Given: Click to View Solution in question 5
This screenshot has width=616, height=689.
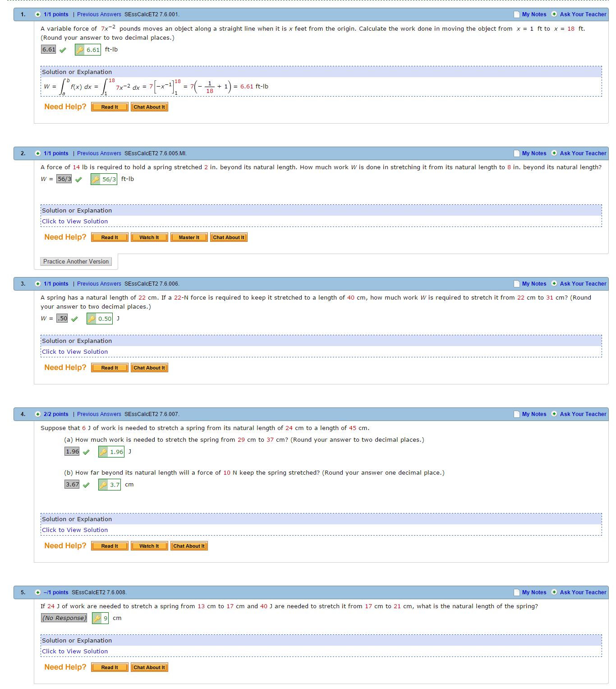Looking at the screenshot, I should point(75,652).
